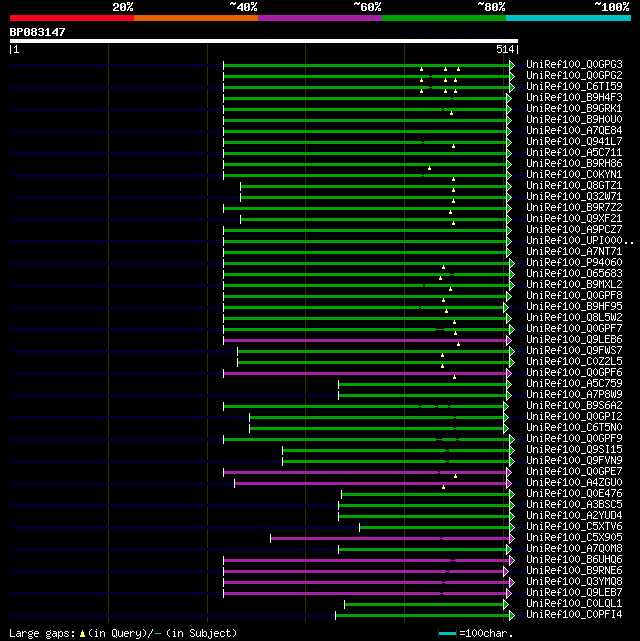The height and width of the screenshot is (641, 640).
Task: Open hit UniRef100_A5C759
Action: point(574,384)
